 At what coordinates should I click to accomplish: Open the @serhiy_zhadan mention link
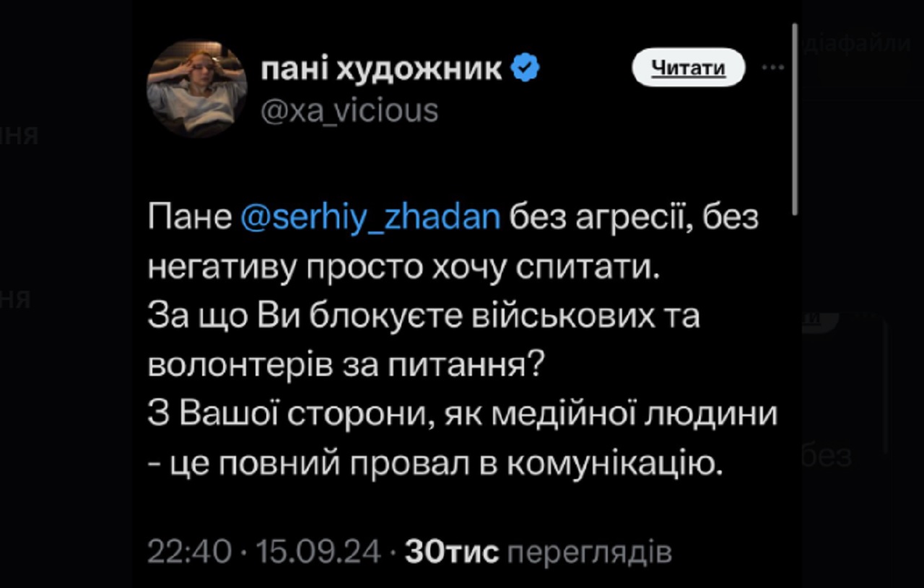pyautogui.click(x=370, y=218)
